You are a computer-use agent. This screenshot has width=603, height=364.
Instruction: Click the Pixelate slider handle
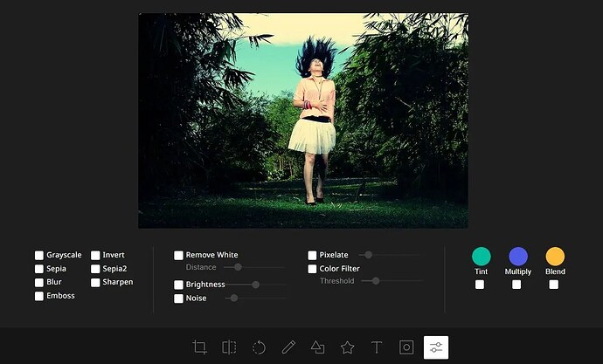369,255
